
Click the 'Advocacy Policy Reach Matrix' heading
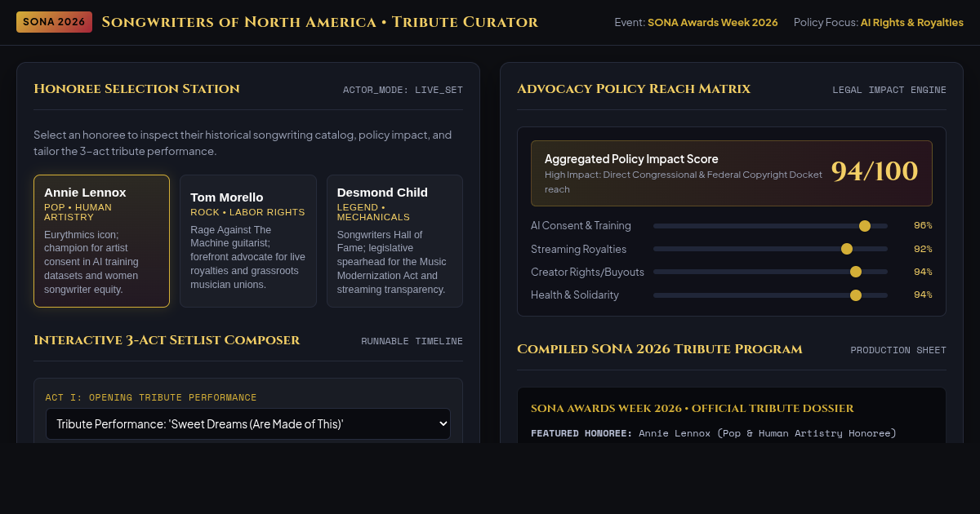click(634, 89)
